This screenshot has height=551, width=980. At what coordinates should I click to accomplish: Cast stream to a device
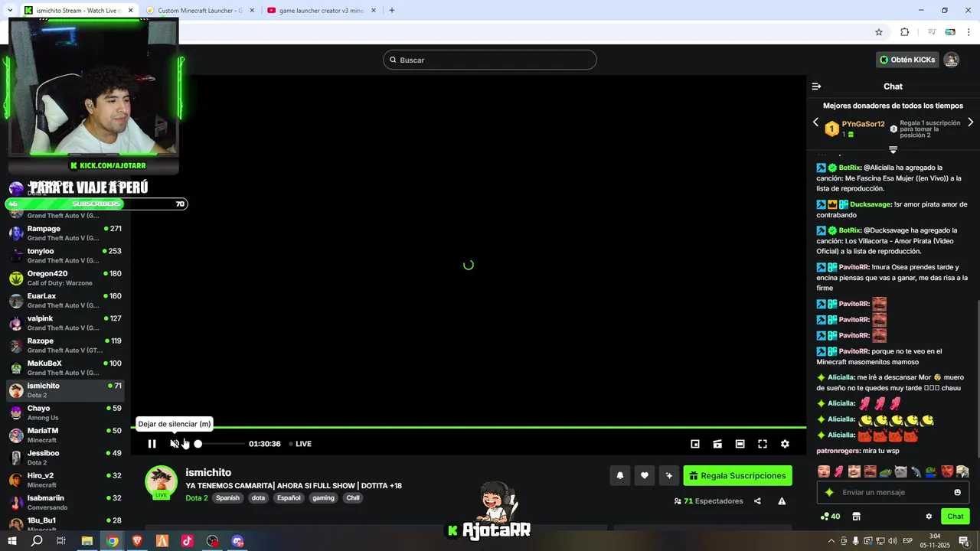tap(717, 444)
